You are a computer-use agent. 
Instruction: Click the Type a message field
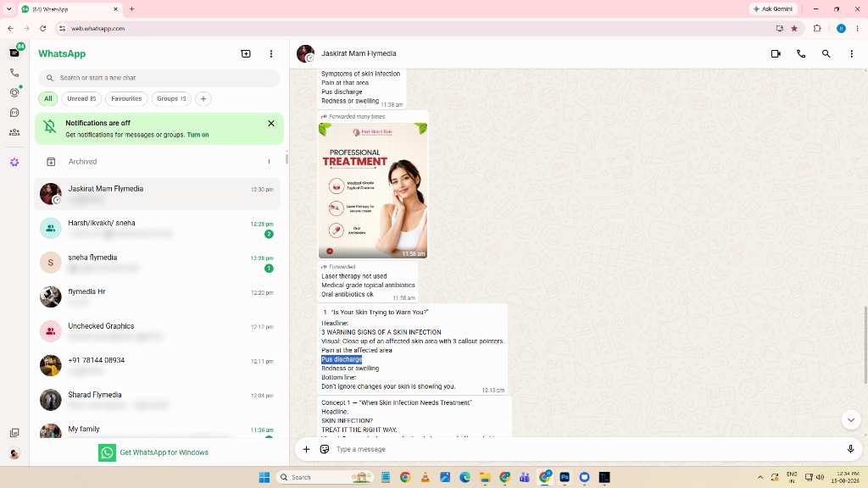(587, 449)
